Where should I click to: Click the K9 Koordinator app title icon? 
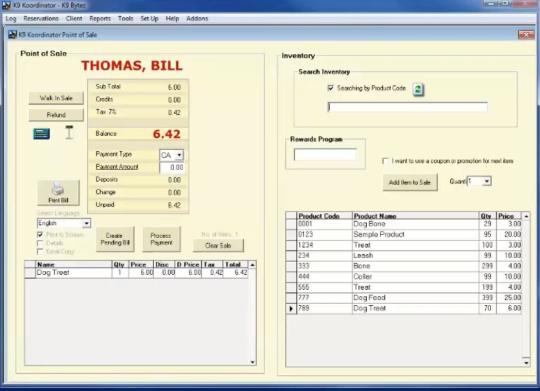pos(6,6)
